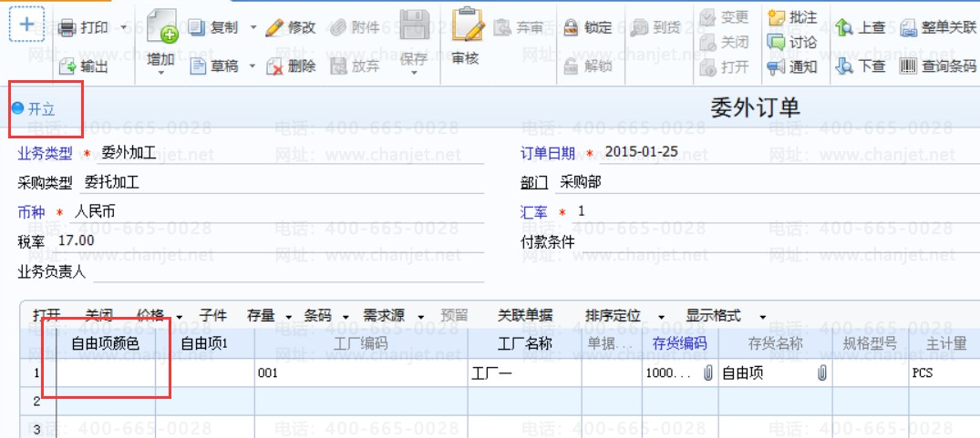Click the Audit (审核) clipboard icon
980x438 pixels.
point(466,28)
